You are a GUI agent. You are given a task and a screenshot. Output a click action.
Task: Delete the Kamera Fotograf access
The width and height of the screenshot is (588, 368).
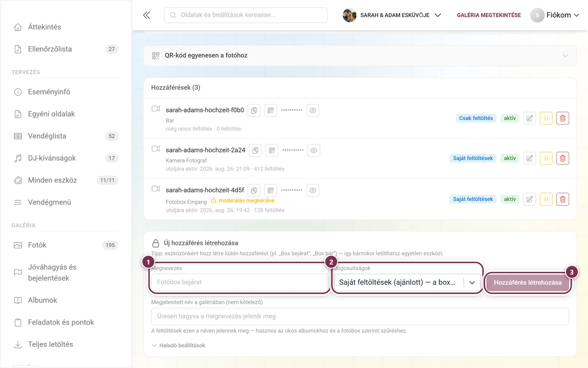[563, 158]
